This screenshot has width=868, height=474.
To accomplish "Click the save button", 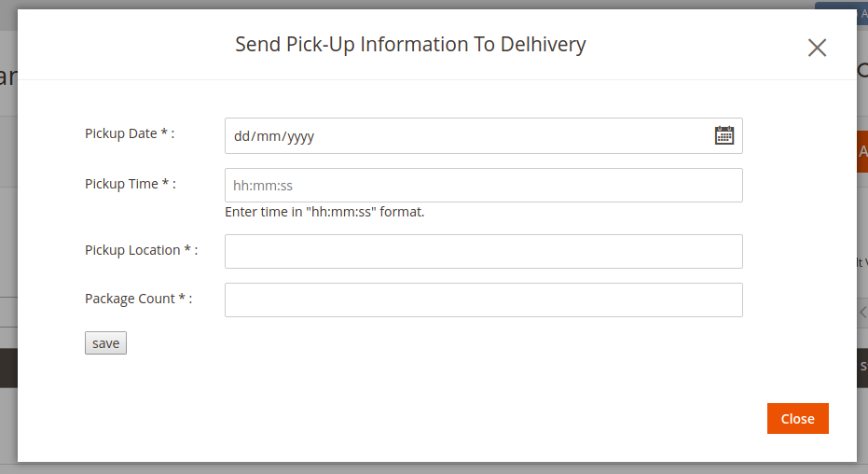I will click(105, 342).
